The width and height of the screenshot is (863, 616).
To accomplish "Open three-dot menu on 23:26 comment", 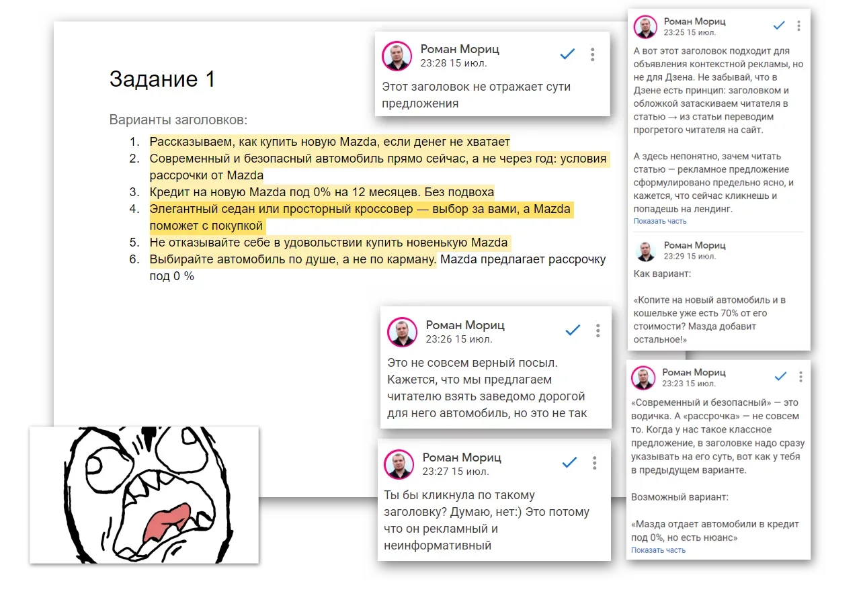I will click(598, 330).
